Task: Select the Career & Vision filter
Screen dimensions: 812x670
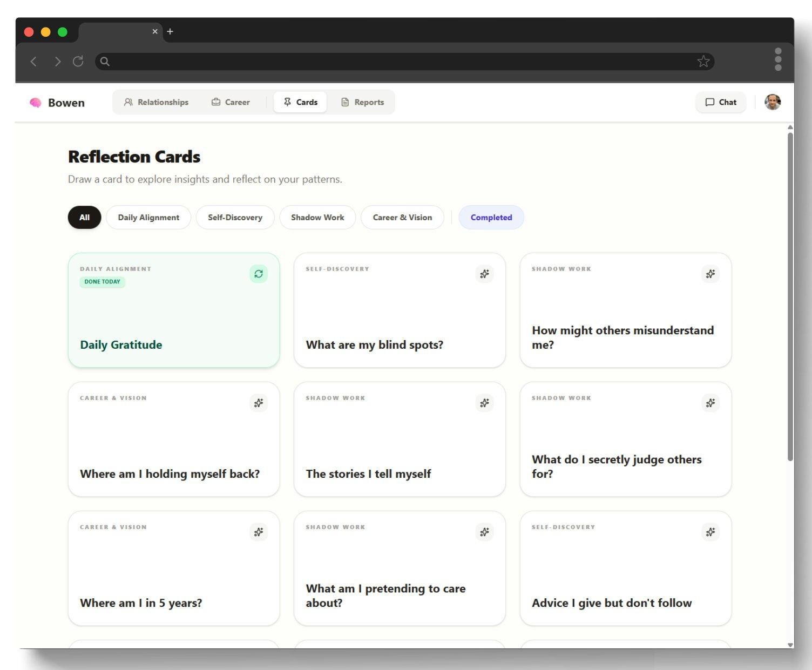Action: pyautogui.click(x=402, y=217)
